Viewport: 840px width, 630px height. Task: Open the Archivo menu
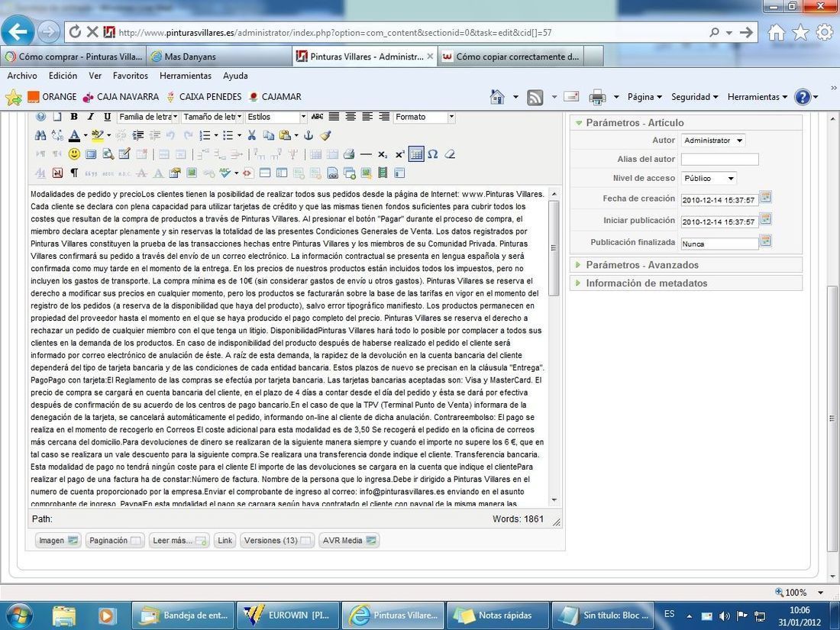(22, 76)
